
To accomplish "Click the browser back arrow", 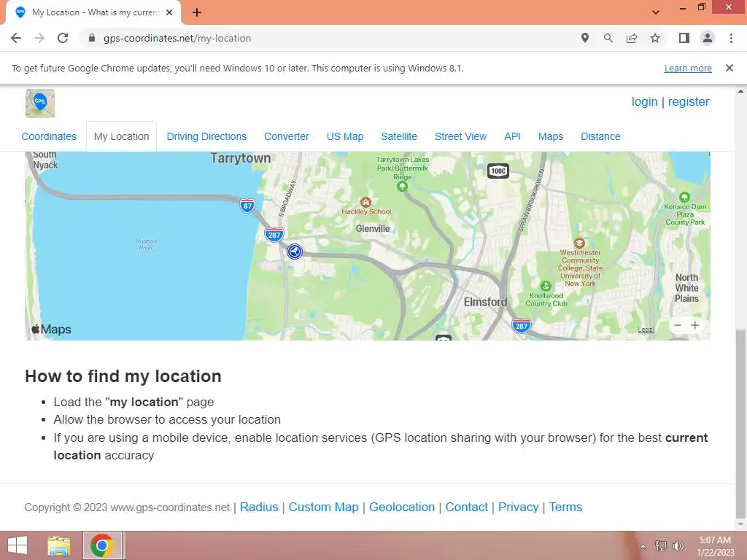I will [16, 38].
